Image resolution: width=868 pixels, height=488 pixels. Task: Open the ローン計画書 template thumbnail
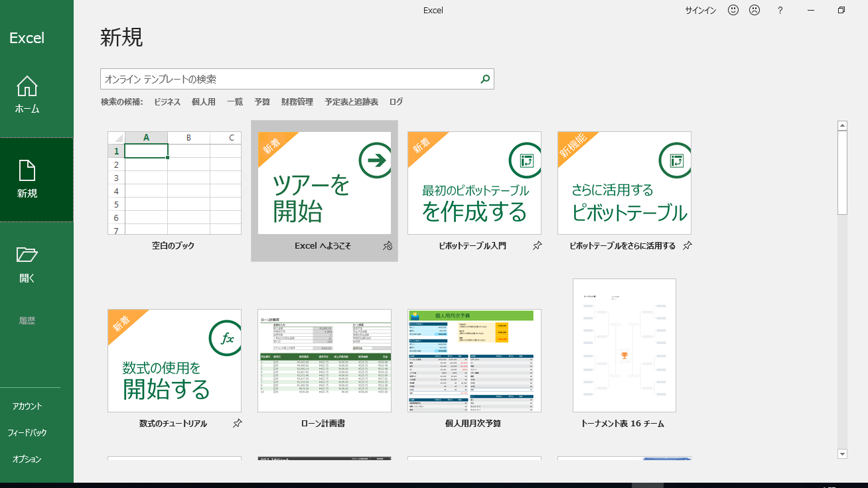pos(325,361)
